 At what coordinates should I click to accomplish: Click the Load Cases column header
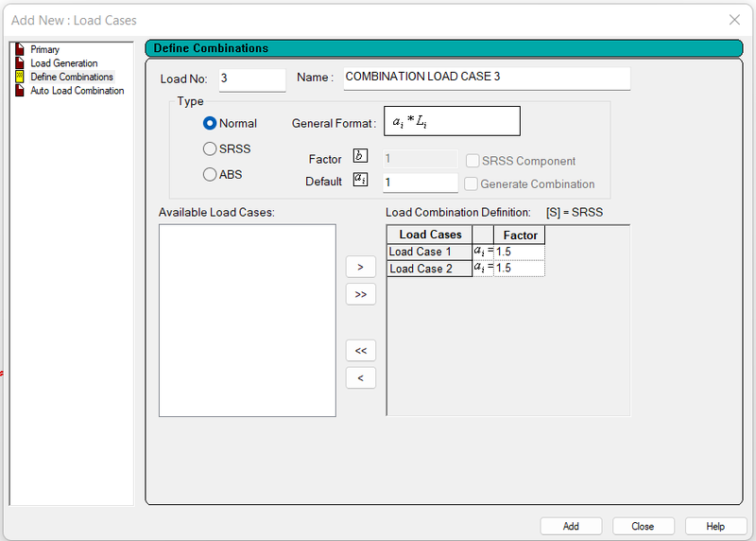click(x=430, y=235)
